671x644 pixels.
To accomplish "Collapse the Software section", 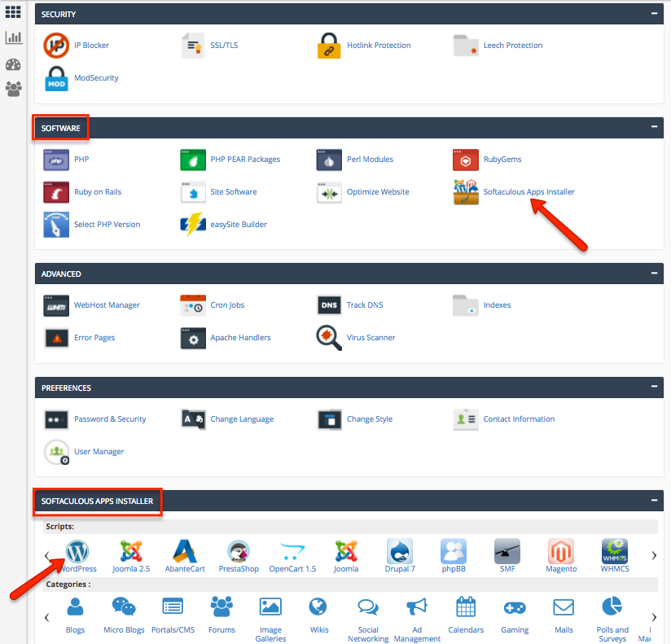I will coord(654,127).
